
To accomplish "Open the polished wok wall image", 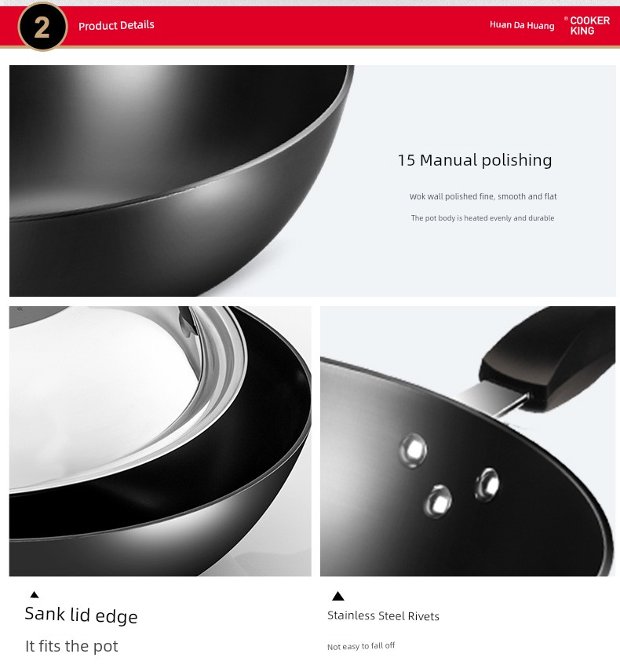I will tap(182, 181).
